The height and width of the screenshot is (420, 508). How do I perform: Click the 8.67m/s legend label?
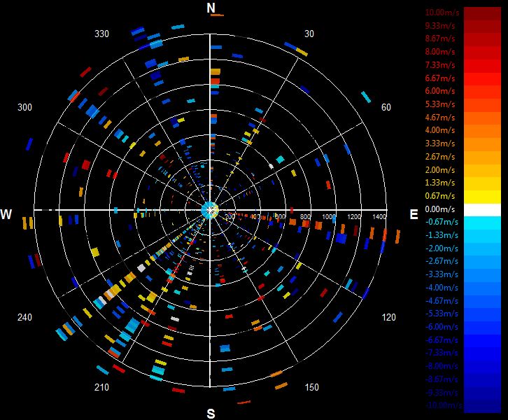coord(440,38)
